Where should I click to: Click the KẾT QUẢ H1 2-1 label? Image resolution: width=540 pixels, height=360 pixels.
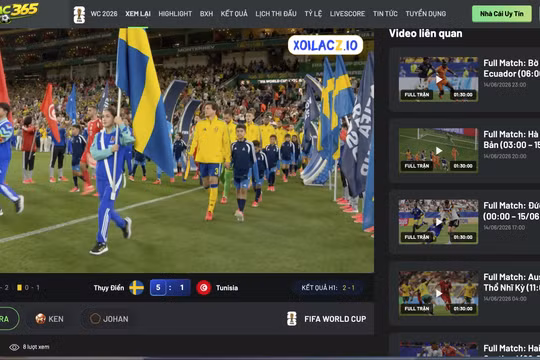[x=328, y=288]
